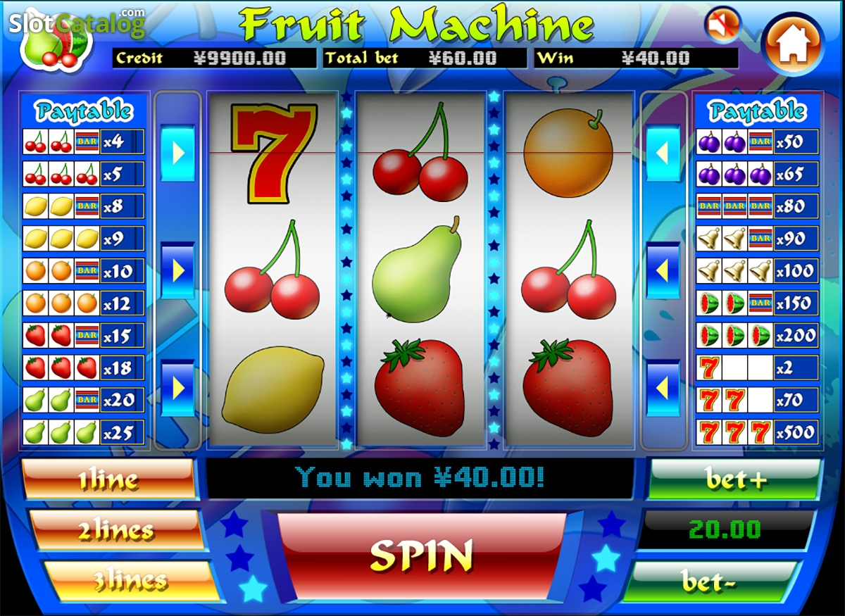Choose the 2lines option
Viewport: 845px width, 616px height.
click(115, 530)
